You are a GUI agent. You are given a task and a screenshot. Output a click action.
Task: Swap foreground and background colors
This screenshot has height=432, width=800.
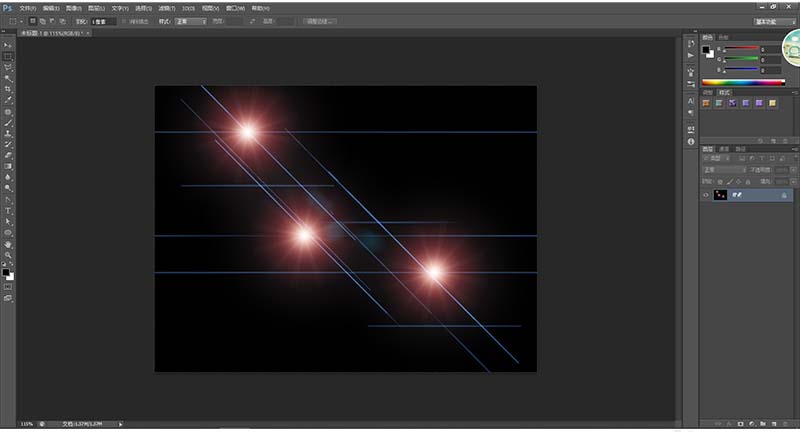coord(11,265)
